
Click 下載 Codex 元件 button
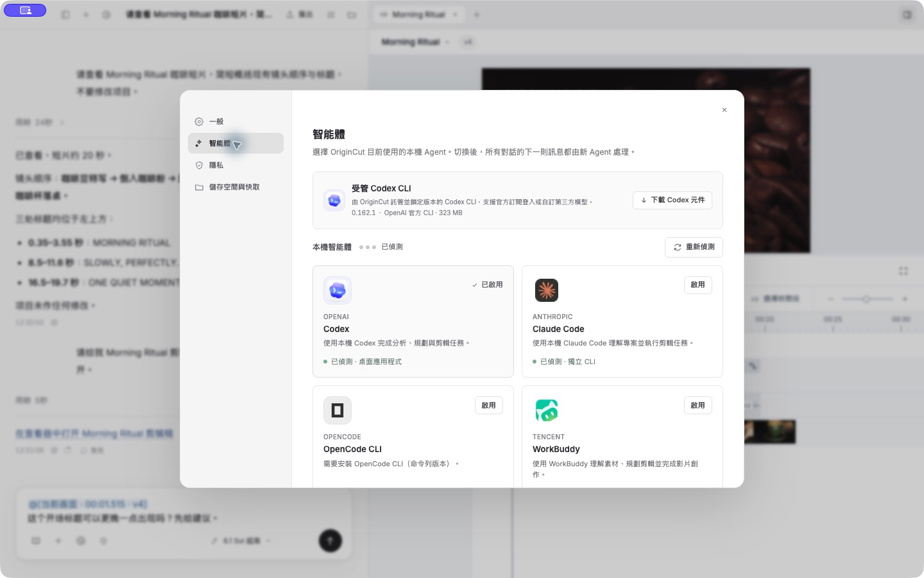point(672,200)
